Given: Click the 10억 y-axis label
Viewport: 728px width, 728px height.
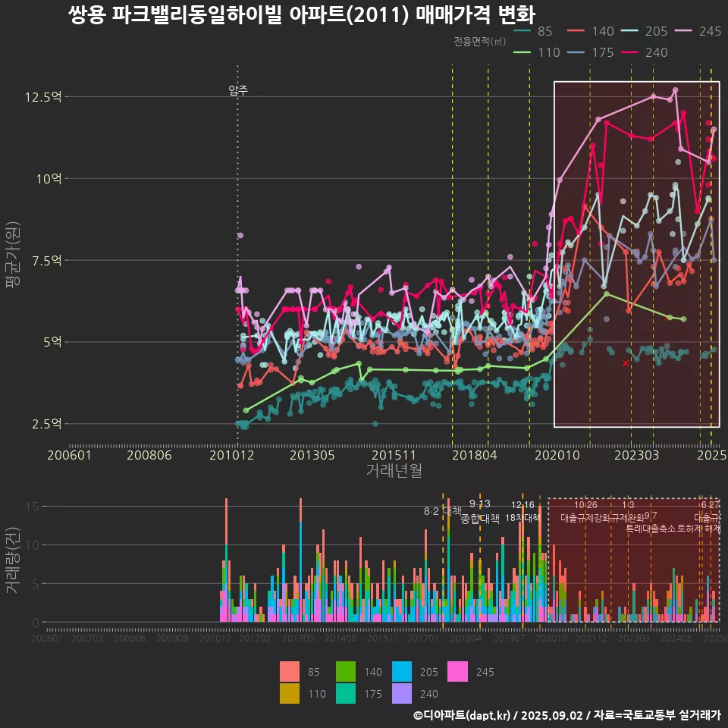Looking at the screenshot, I should (x=49, y=178).
